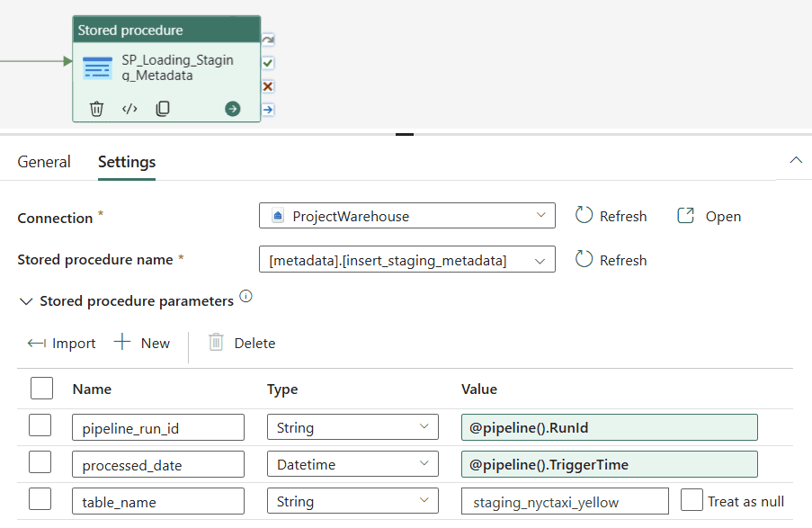The width and height of the screenshot is (812, 528).
Task: Open Type dropdown for processed_date
Action: coord(352,464)
